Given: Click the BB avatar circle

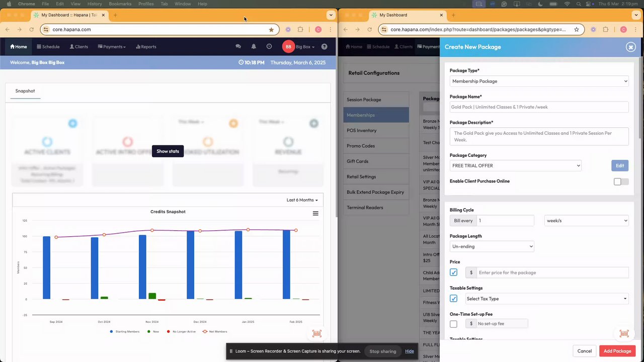Looking at the screenshot, I should (x=288, y=47).
